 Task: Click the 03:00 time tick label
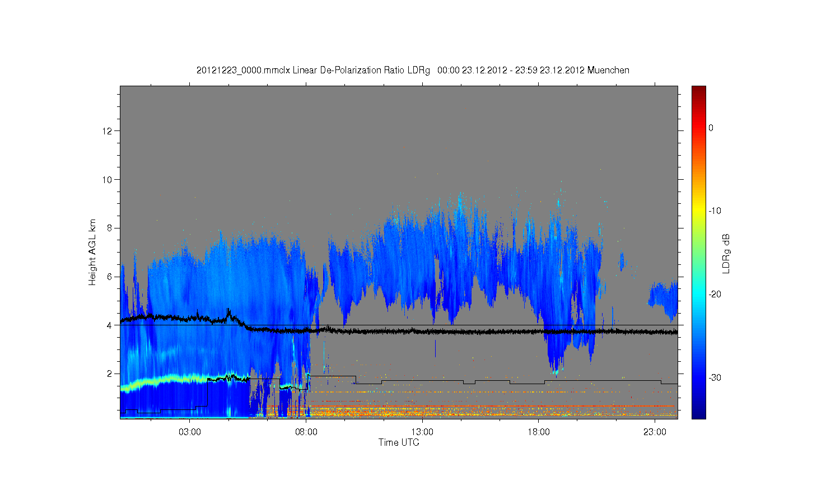click(x=190, y=432)
